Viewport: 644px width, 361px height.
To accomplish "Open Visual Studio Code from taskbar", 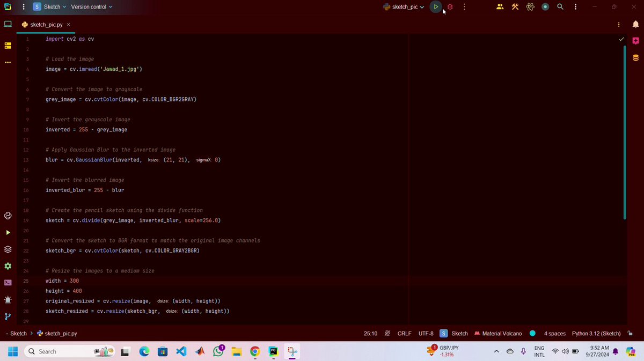I will coord(181,351).
